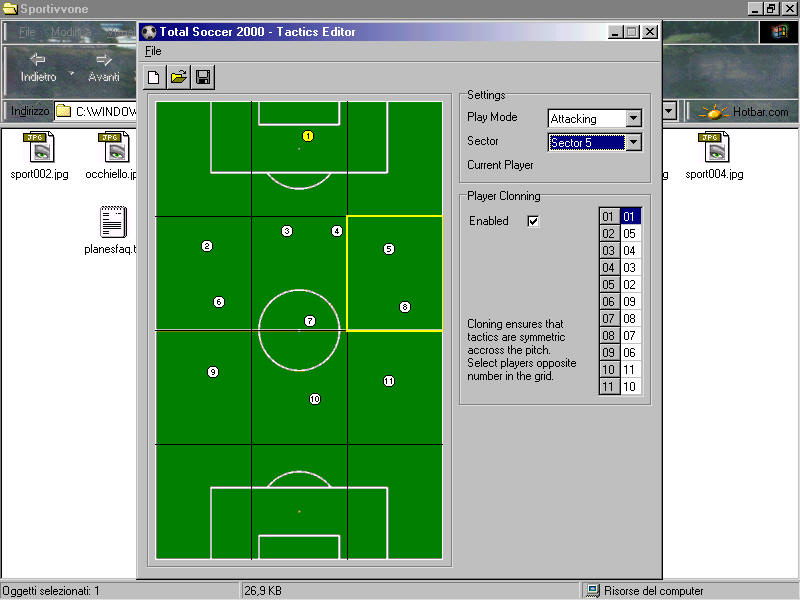This screenshot has width=800, height=600.
Task: Click the New tactic file icon
Action: (154, 77)
